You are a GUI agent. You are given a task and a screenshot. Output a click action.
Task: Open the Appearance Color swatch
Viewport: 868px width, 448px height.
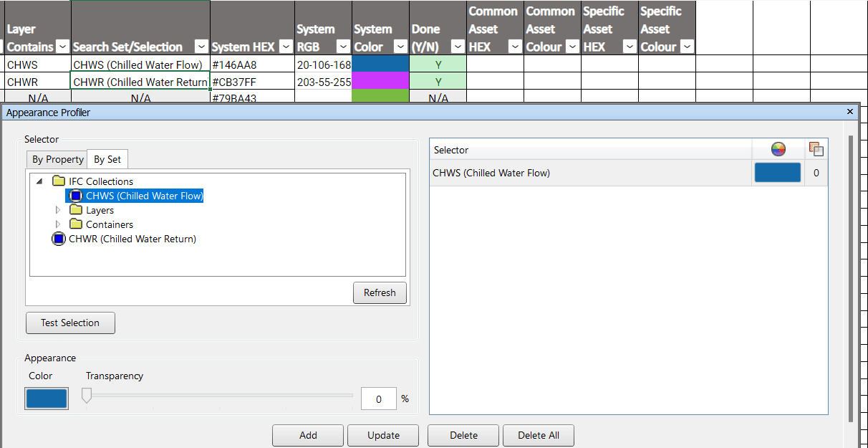coord(46,398)
